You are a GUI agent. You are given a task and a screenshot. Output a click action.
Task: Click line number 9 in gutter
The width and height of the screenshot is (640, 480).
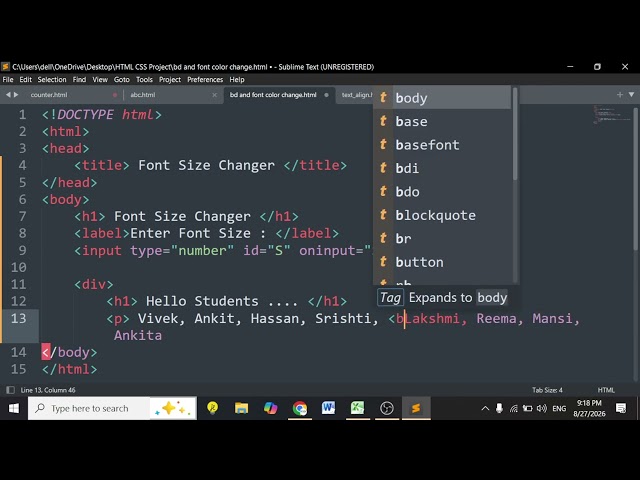coord(22,250)
